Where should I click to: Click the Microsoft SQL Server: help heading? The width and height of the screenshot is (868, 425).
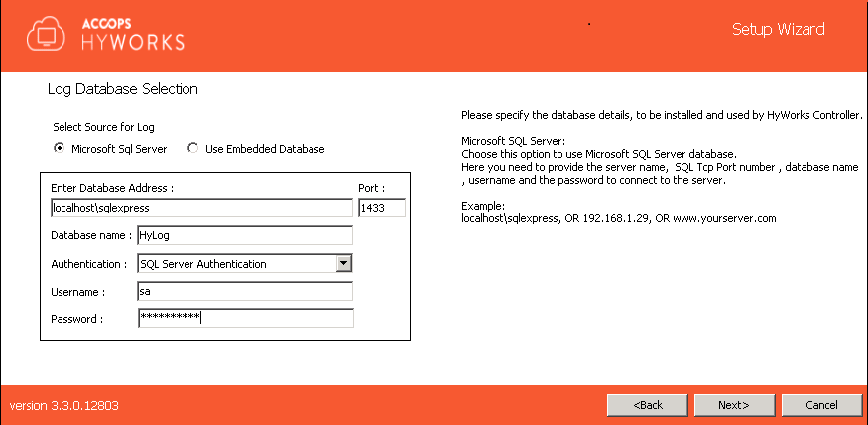[513, 140]
